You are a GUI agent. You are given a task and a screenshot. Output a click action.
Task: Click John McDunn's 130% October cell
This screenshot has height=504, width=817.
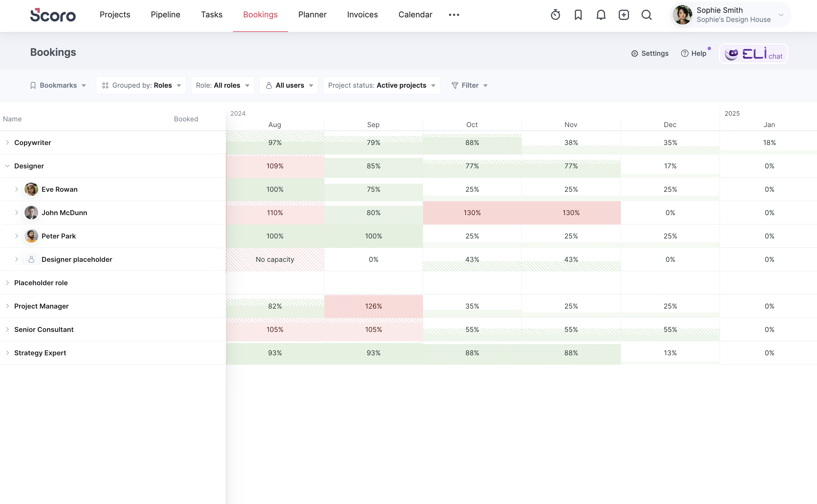pyautogui.click(x=472, y=213)
